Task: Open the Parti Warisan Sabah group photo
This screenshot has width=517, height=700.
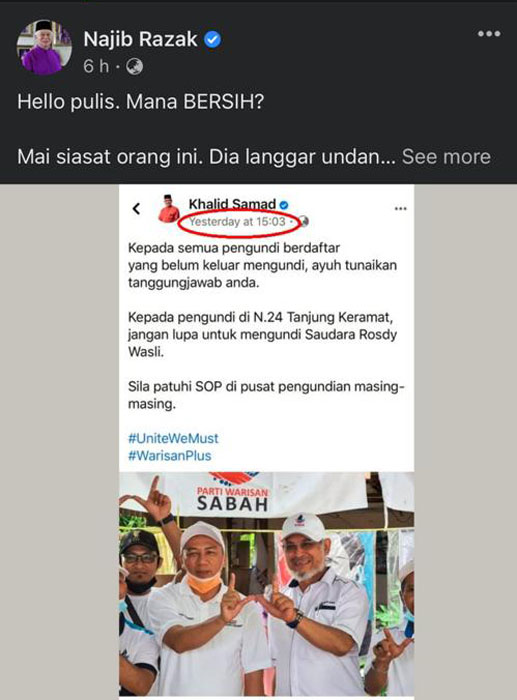Action: tap(267, 585)
